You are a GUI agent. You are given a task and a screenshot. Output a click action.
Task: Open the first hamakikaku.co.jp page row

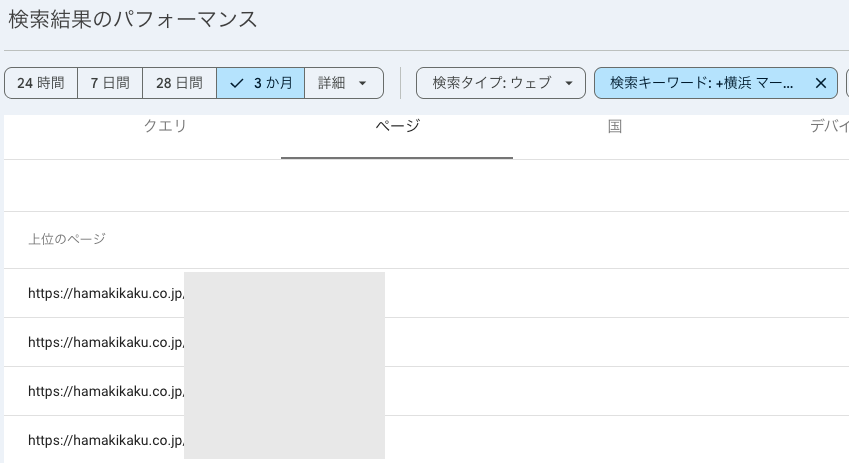[x=106, y=293]
